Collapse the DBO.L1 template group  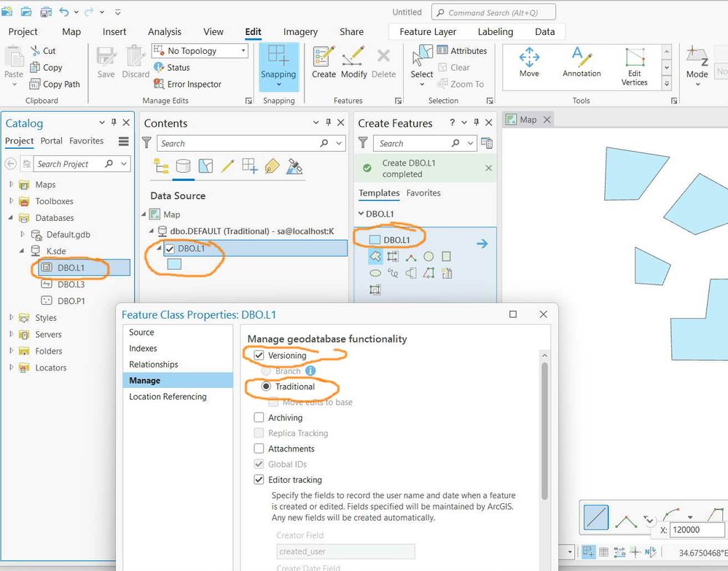361,214
